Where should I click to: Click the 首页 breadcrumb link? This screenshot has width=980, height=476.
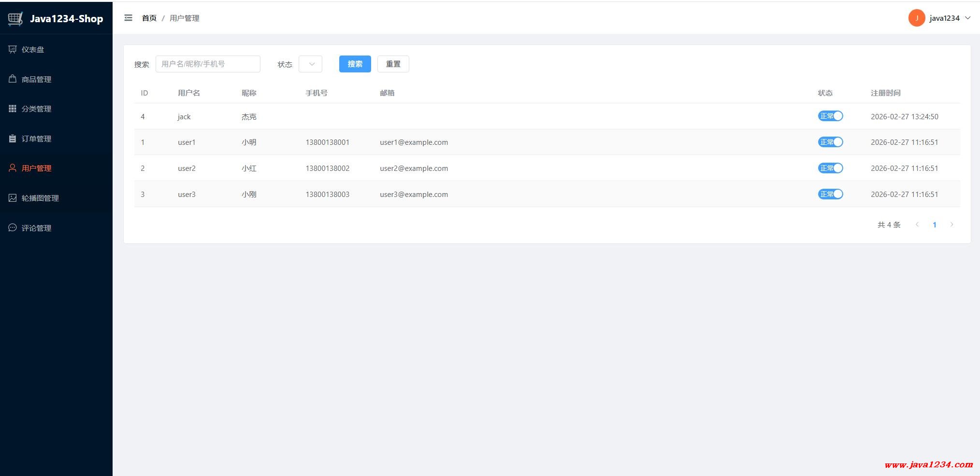point(149,18)
